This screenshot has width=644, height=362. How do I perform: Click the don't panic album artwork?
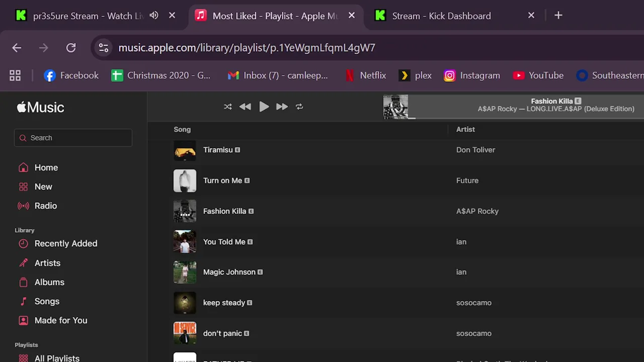click(x=185, y=333)
